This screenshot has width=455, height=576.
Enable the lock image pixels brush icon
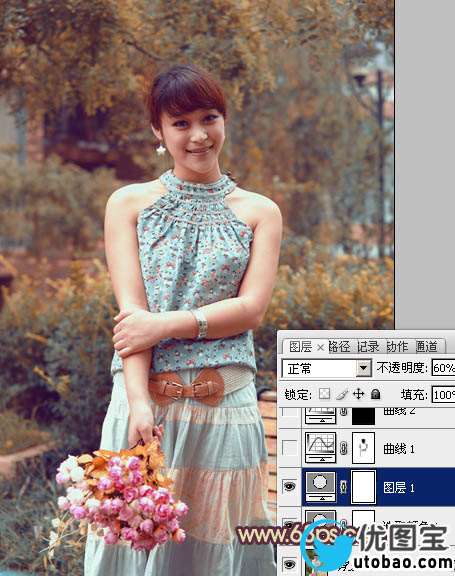[x=342, y=394]
